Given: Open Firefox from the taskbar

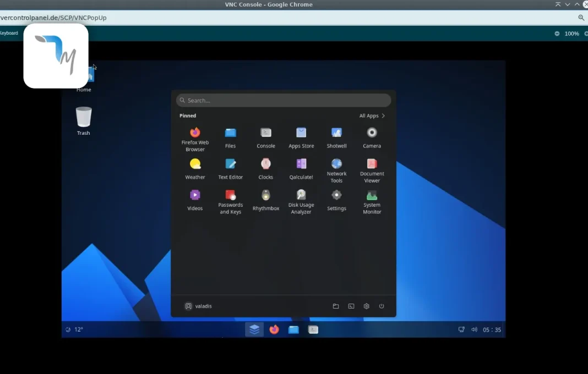Looking at the screenshot, I should click(x=274, y=329).
